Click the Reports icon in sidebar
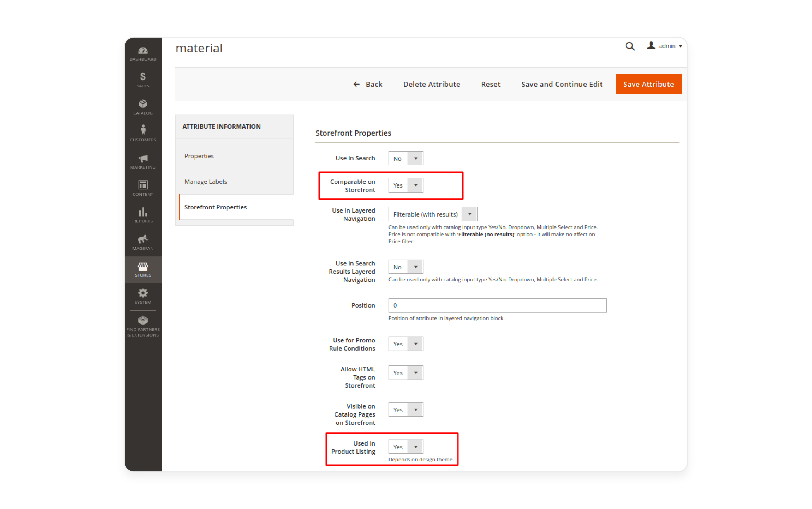 (143, 214)
